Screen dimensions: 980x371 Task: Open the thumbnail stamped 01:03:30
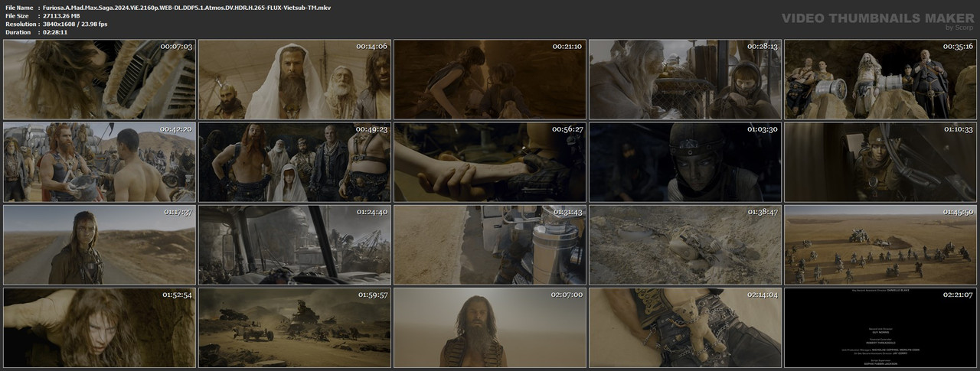pyautogui.click(x=685, y=162)
